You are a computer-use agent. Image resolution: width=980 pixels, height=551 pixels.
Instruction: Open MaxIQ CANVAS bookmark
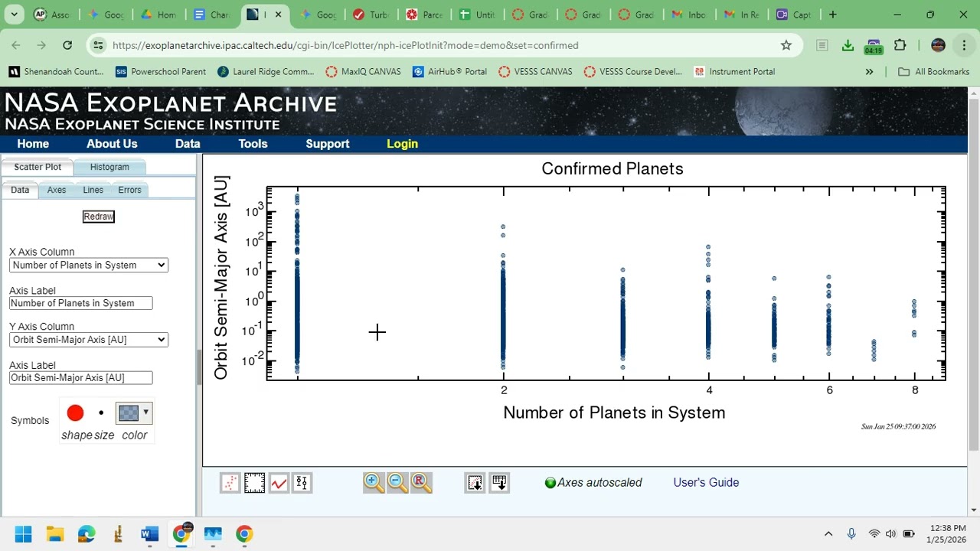pos(363,71)
